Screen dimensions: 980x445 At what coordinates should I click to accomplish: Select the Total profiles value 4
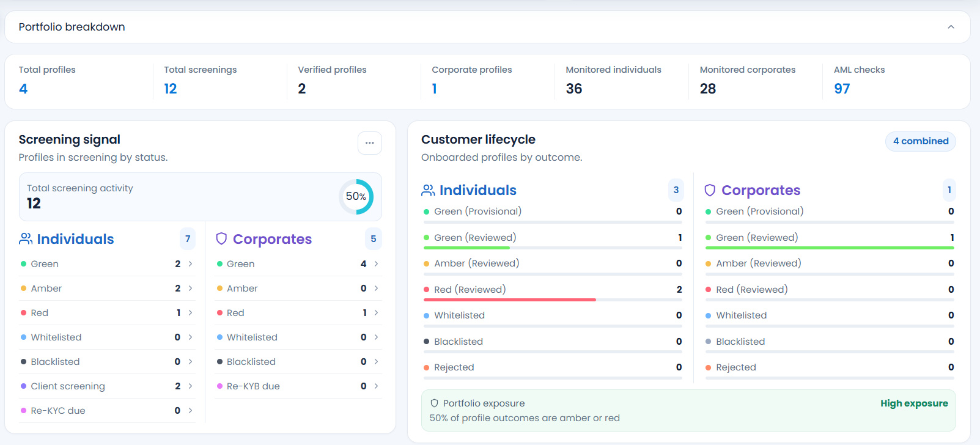pyautogui.click(x=23, y=89)
